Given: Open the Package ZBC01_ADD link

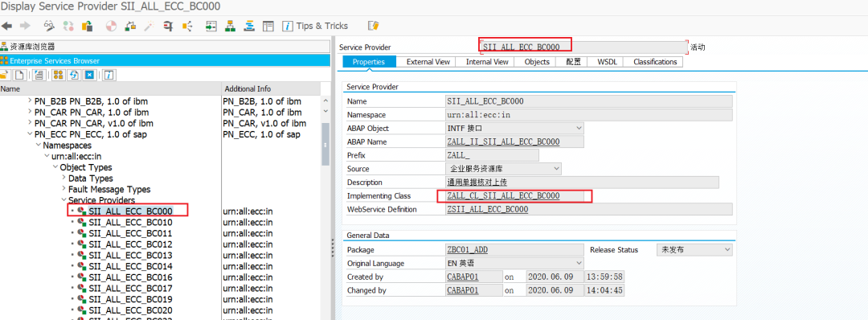Looking at the screenshot, I should click(x=467, y=250).
